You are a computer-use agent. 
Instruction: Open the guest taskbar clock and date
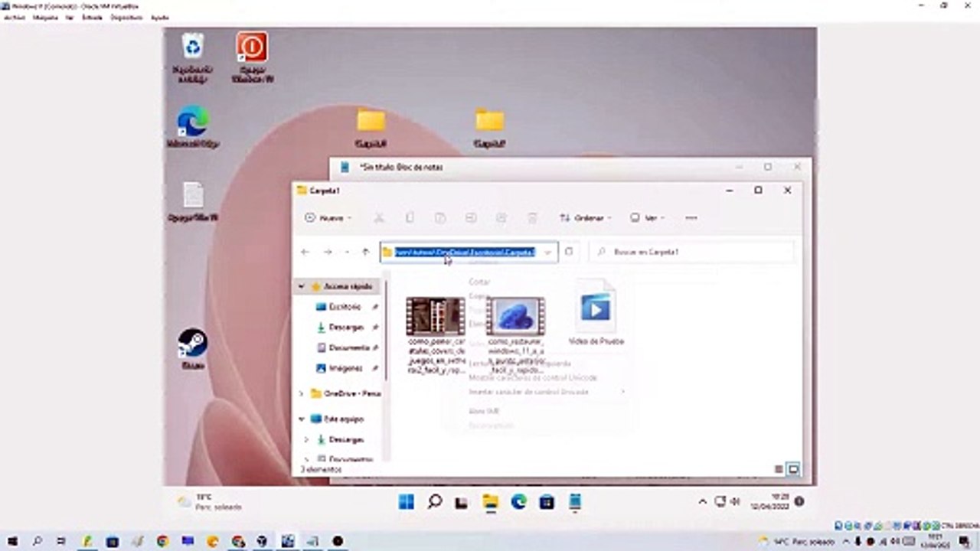pos(771,502)
